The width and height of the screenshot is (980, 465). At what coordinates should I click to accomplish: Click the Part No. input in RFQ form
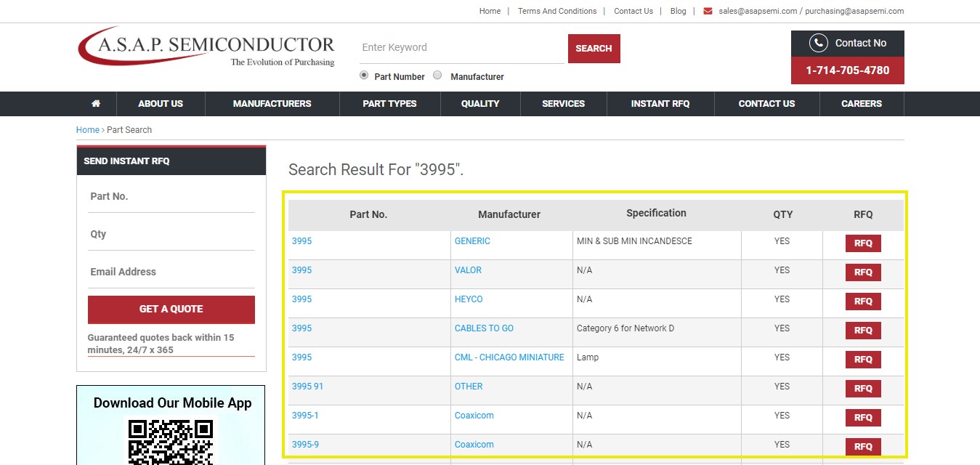(171, 197)
